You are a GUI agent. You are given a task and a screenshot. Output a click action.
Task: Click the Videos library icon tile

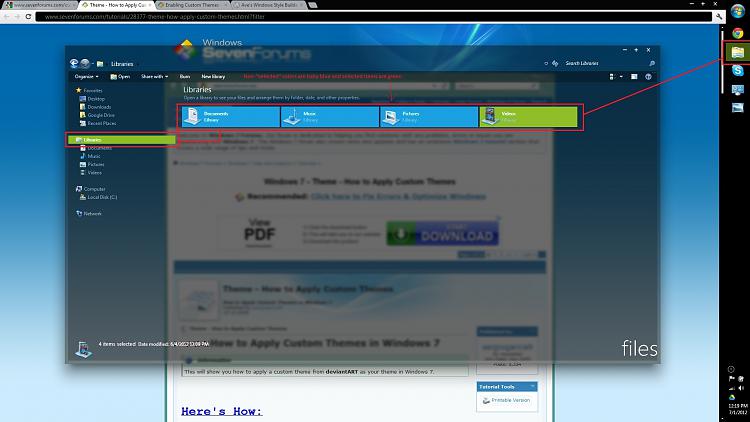pyautogui.click(x=490, y=117)
